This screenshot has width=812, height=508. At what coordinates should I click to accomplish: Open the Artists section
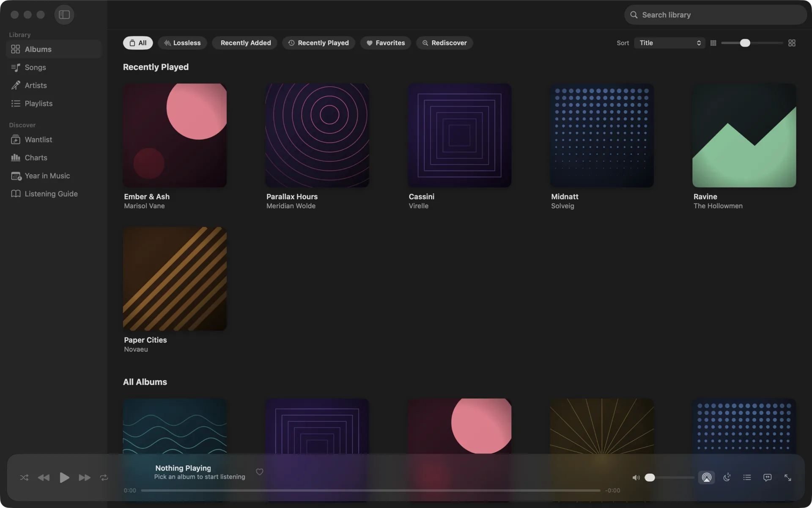tap(54, 86)
